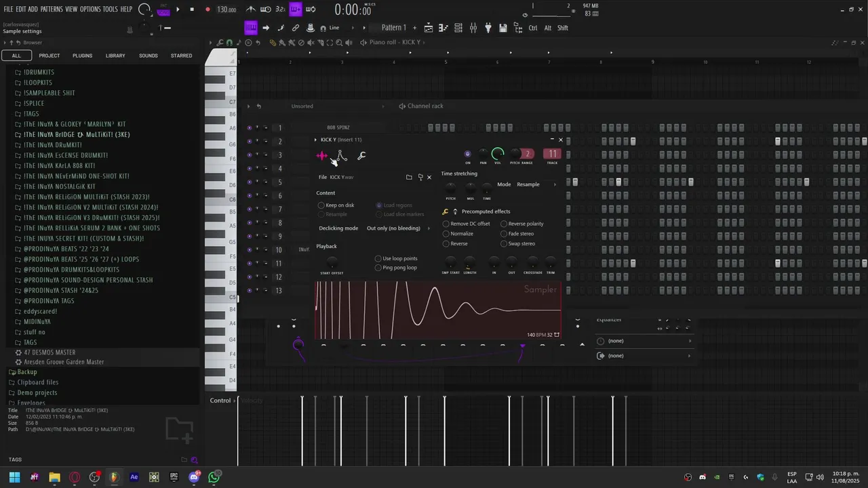The width and height of the screenshot is (868, 488).
Task: Open time stretching Mode Resample dropdown
Action: [535, 184]
